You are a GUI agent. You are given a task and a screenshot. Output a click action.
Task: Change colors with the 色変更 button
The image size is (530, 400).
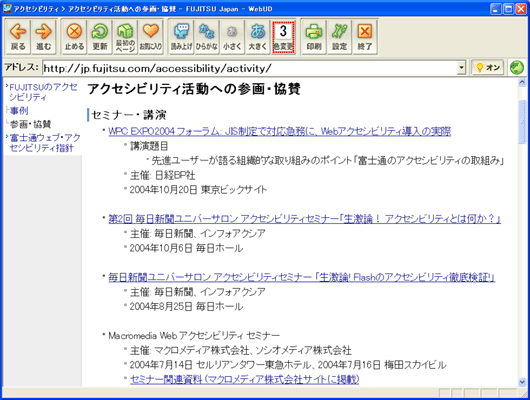click(283, 37)
